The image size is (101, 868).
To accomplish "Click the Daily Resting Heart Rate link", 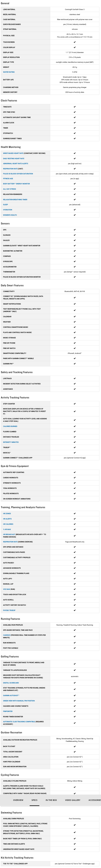I will (x=14, y=158).
